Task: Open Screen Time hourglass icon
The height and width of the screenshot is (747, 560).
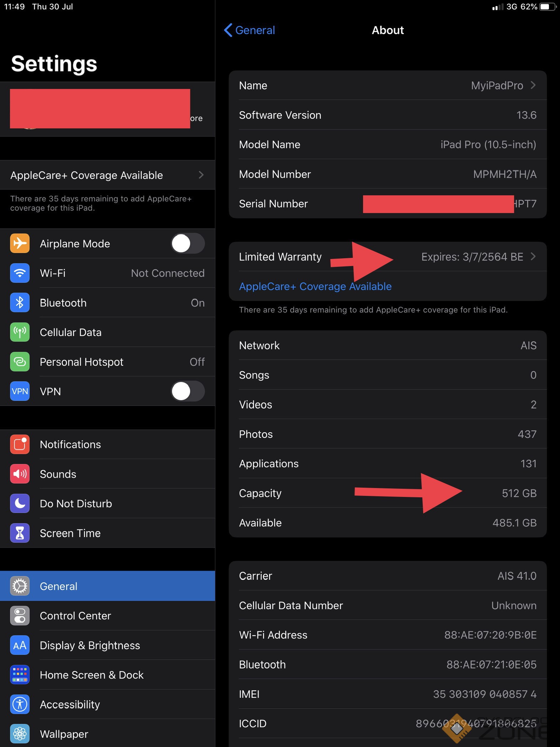Action: 20,533
